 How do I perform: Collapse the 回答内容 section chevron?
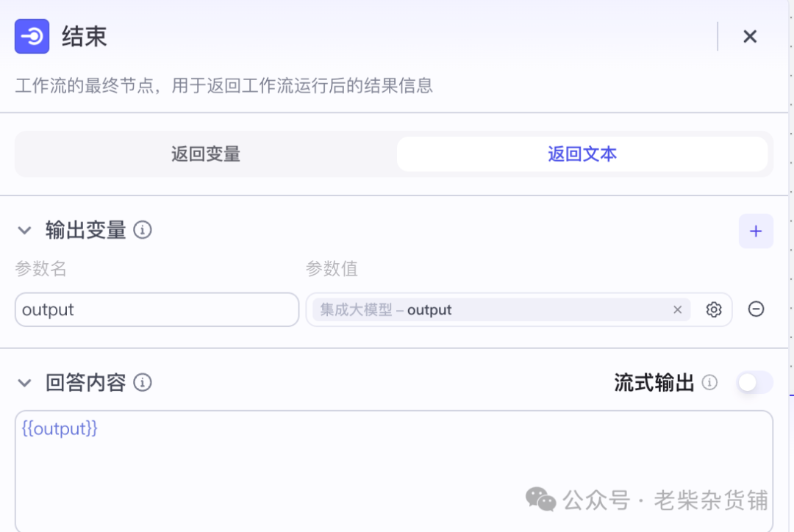tap(25, 383)
